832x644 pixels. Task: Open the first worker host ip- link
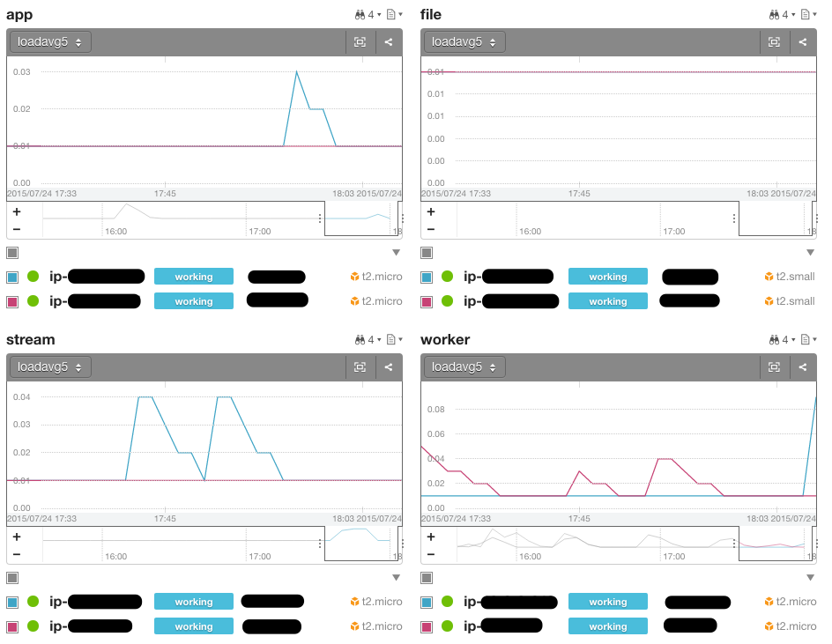point(510,602)
